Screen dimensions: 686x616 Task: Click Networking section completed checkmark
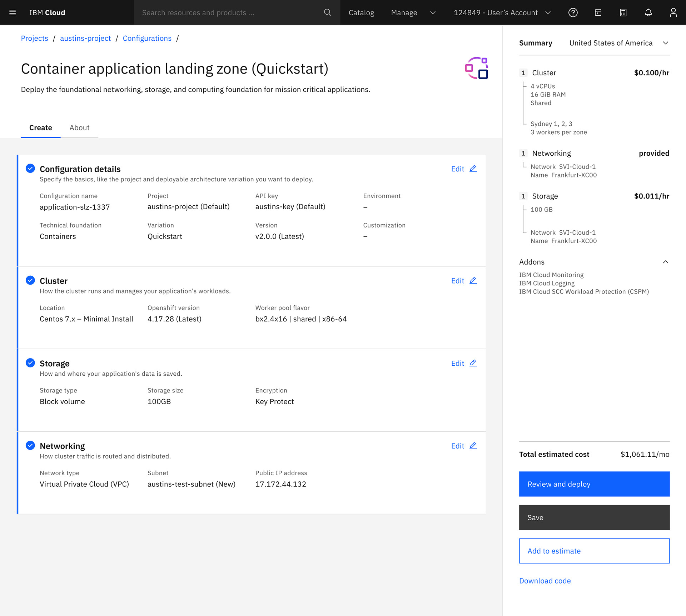[x=30, y=445]
